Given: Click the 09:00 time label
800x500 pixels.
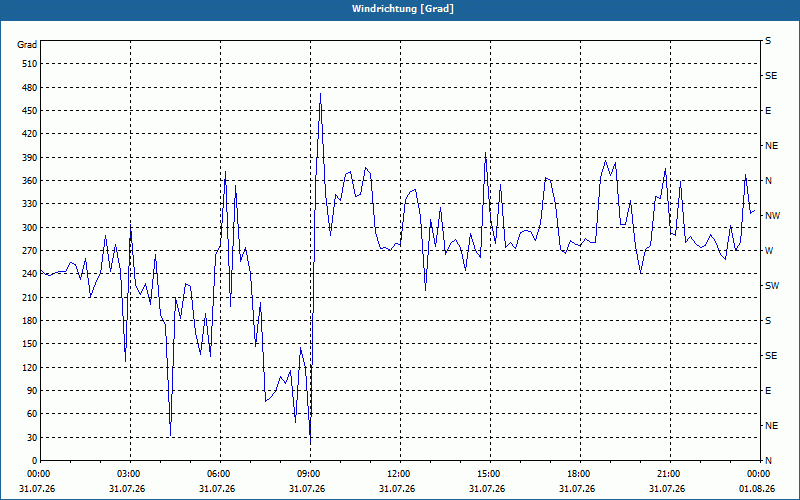Looking at the screenshot, I should [x=307, y=474].
